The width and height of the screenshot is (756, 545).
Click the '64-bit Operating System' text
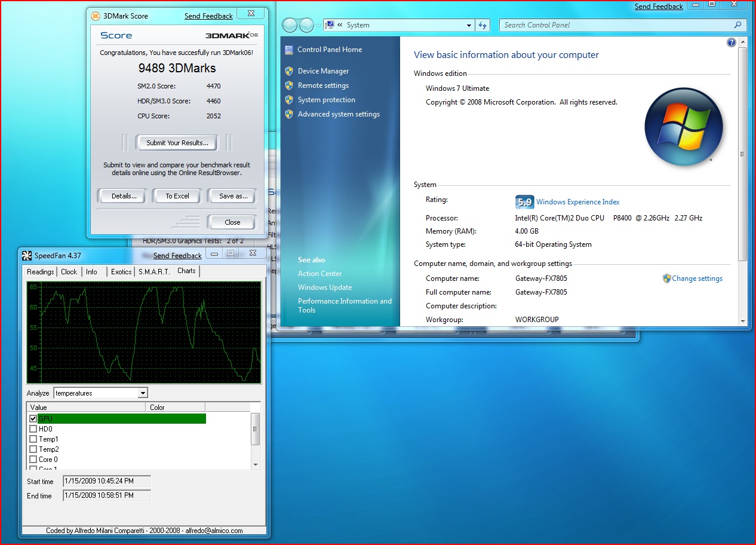click(x=554, y=244)
